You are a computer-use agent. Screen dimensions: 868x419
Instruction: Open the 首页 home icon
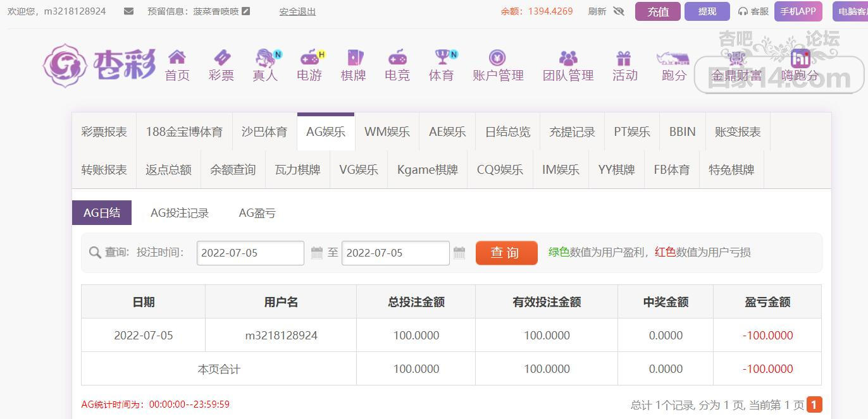pos(177,58)
